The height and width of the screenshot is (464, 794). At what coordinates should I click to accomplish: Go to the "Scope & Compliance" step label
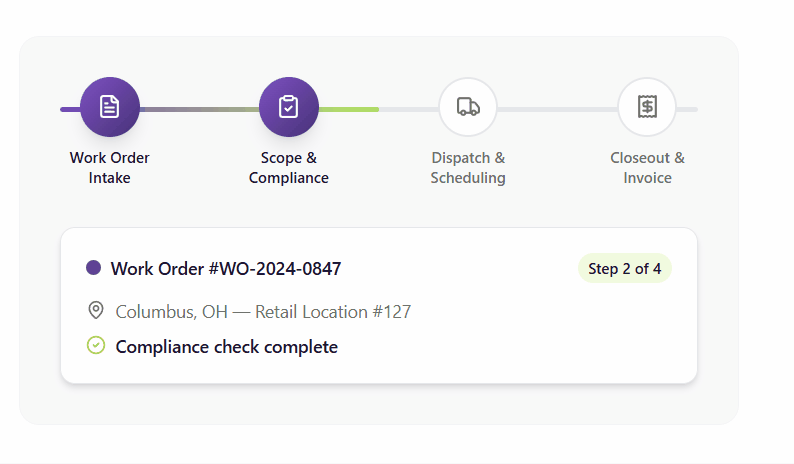[289, 168]
